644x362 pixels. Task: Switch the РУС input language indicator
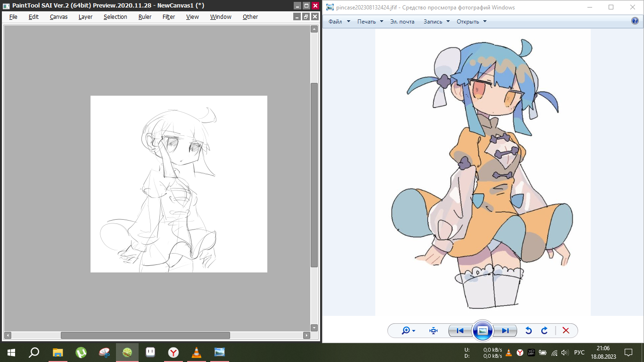579,353
